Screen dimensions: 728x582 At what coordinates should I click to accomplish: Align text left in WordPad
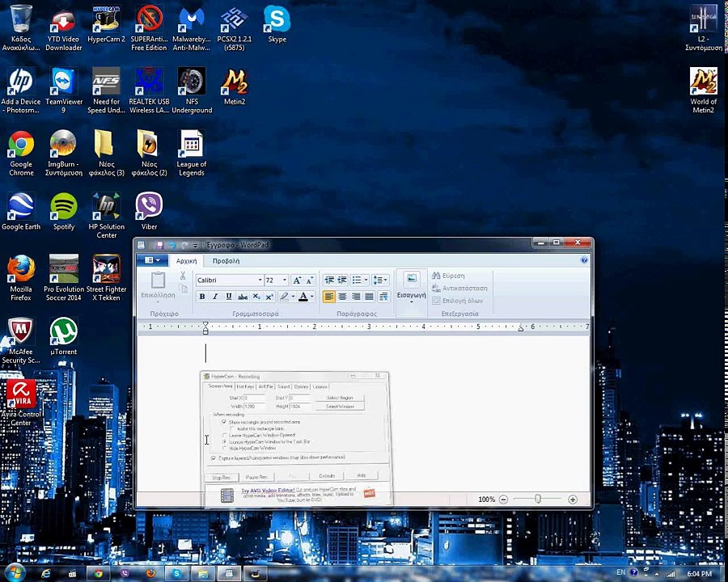[328, 297]
